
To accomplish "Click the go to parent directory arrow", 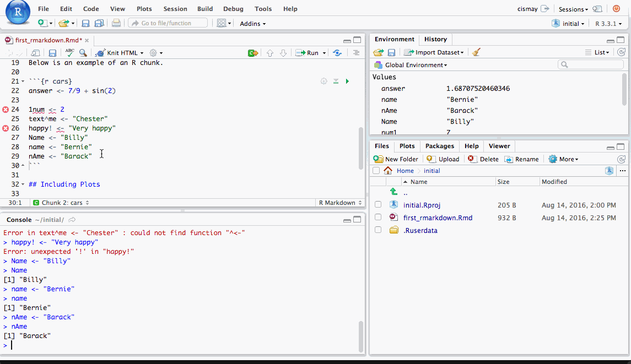I will pos(393,192).
